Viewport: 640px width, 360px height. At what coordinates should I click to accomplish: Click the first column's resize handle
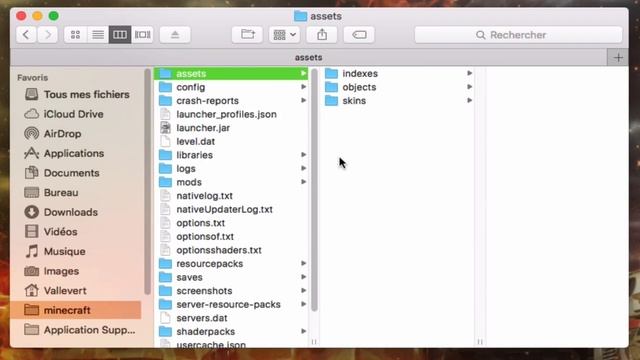(x=314, y=342)
